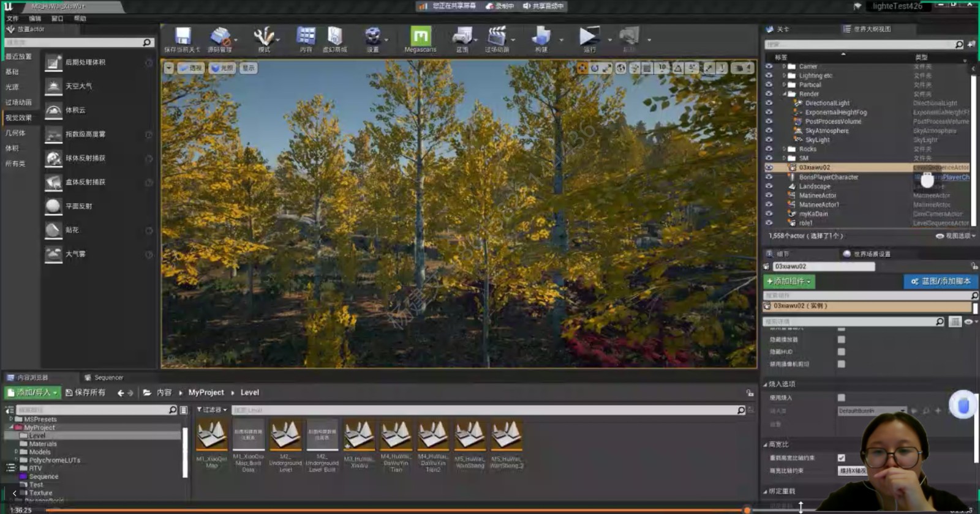
Task: Toggle visibility of DirectionalLight in outliner
Action: [769, 103]
